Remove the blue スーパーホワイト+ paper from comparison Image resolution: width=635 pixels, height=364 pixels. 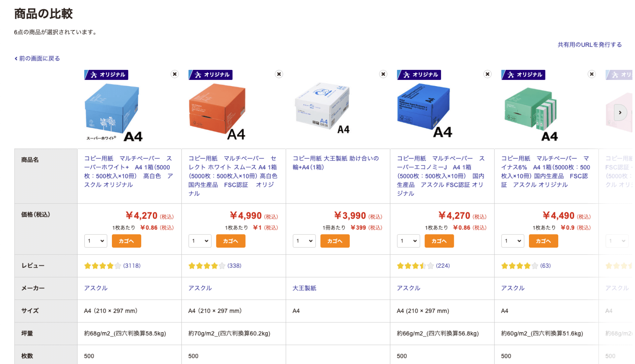pyautogui.click(x=175, y=74)
